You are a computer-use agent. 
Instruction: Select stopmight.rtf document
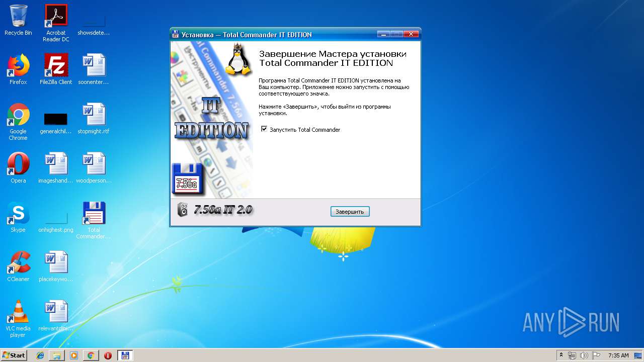[x=94, y=119]
